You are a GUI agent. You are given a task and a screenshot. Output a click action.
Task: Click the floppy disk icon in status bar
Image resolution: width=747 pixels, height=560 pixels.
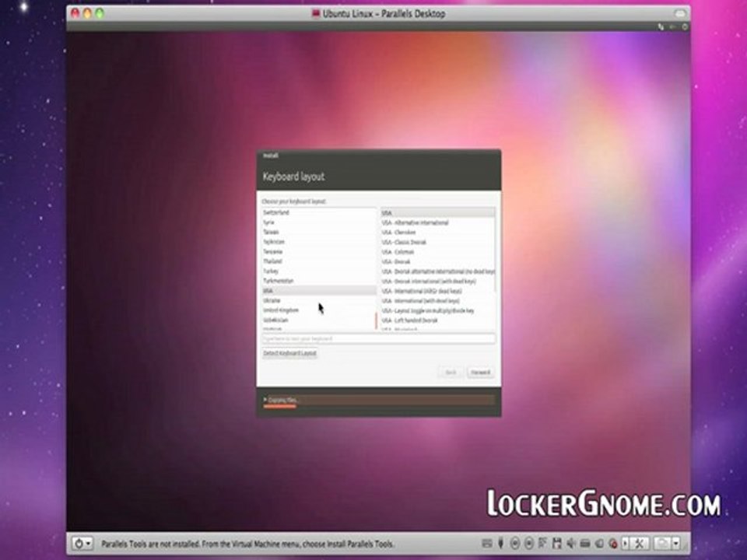click(556, 544)
